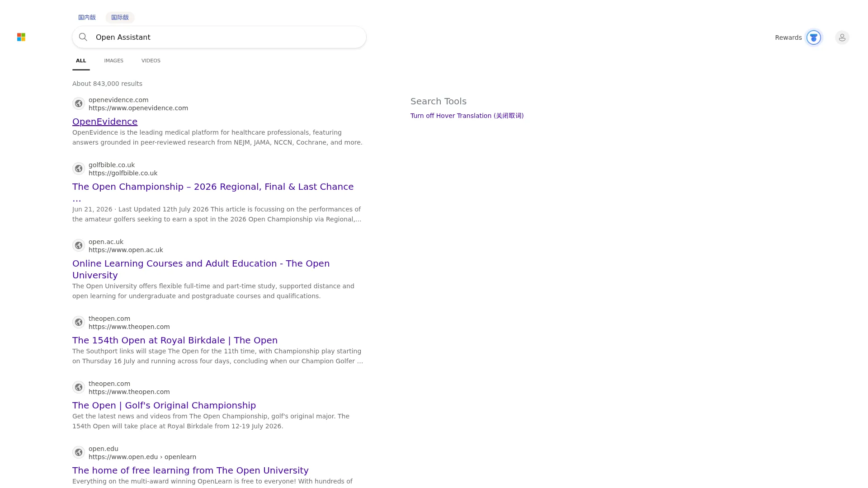Turn off Hover Translation link
The image size is (868, 488).
(467, 116)
